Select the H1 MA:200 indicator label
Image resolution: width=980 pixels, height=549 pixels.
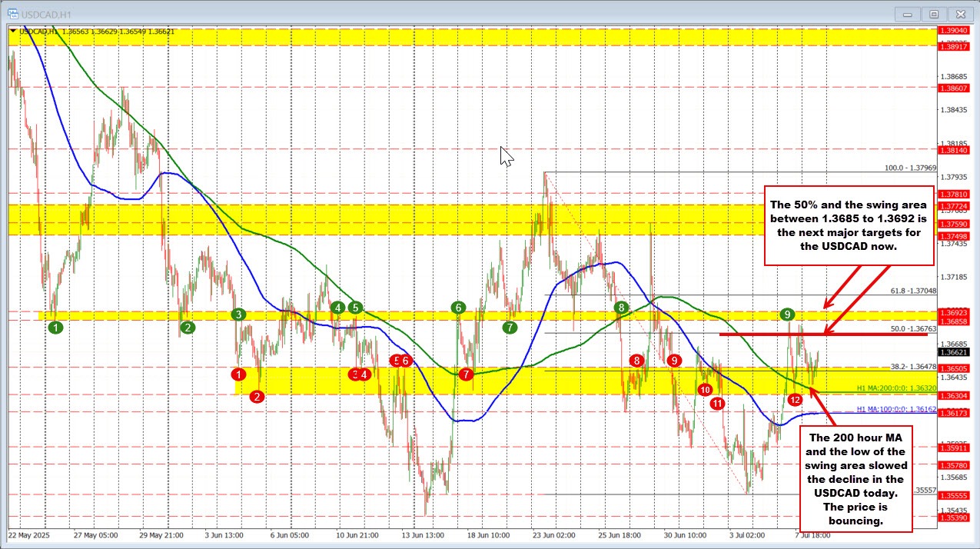click(896, 388)
